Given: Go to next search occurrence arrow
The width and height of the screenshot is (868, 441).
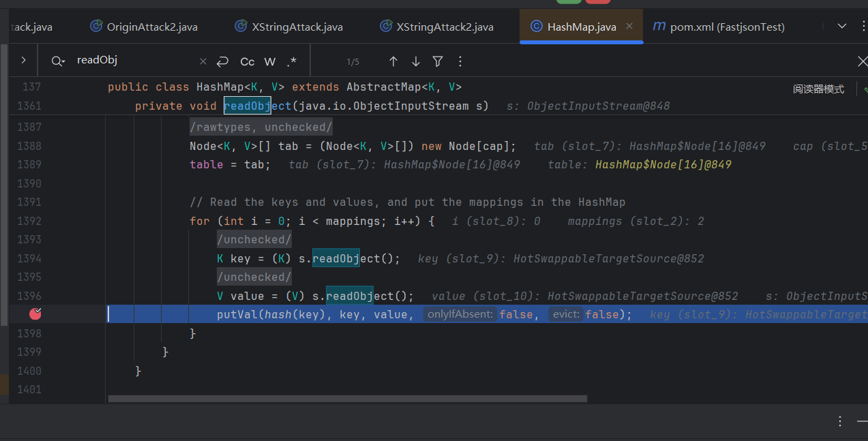Looking at the screenshot, I should pyautogui.click(x=416, y=61).
